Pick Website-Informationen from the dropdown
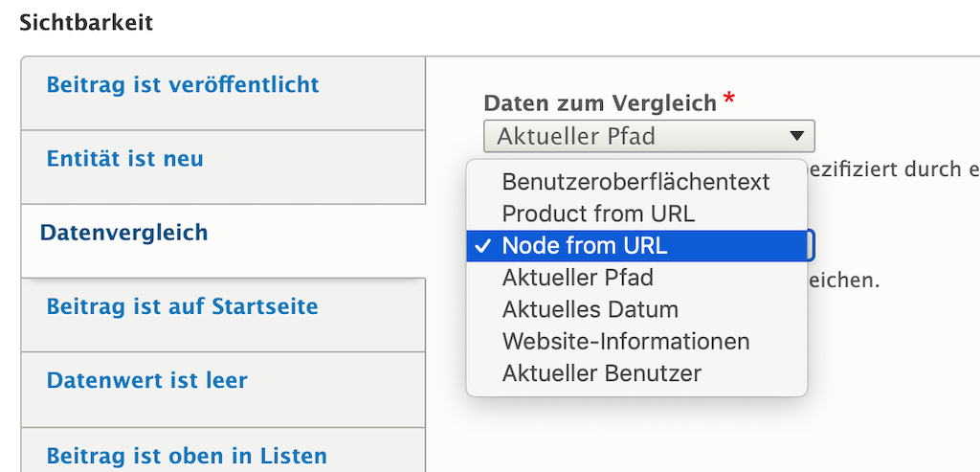Image resolution: width=980 pixels, height=472 pixels. click(x=626, y=342)
